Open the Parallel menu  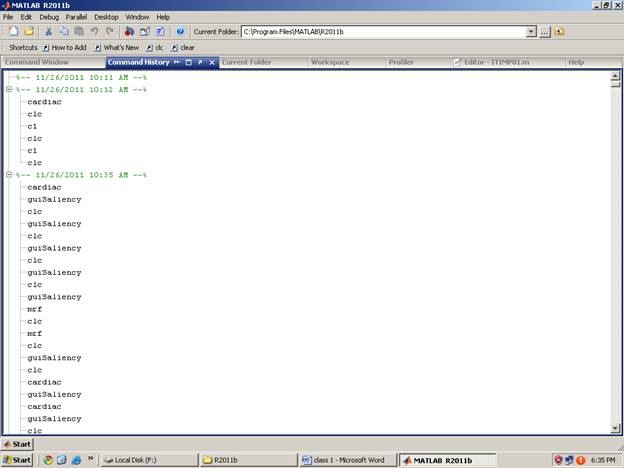(76, 17)
